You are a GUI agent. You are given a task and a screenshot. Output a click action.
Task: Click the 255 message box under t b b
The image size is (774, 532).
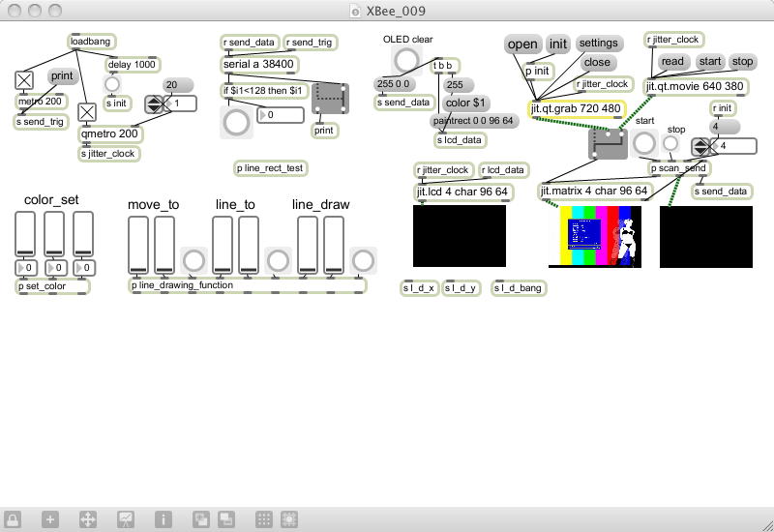click(459, 85)
